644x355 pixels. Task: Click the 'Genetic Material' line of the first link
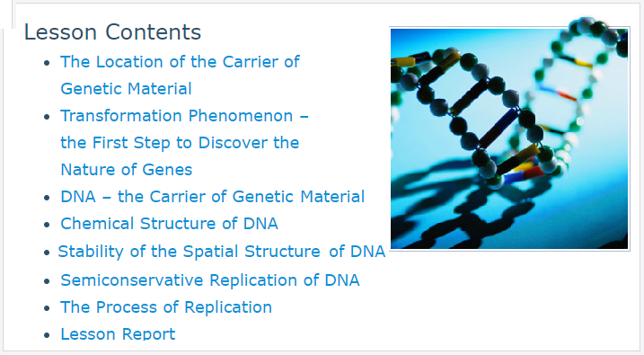click(126, 89)
